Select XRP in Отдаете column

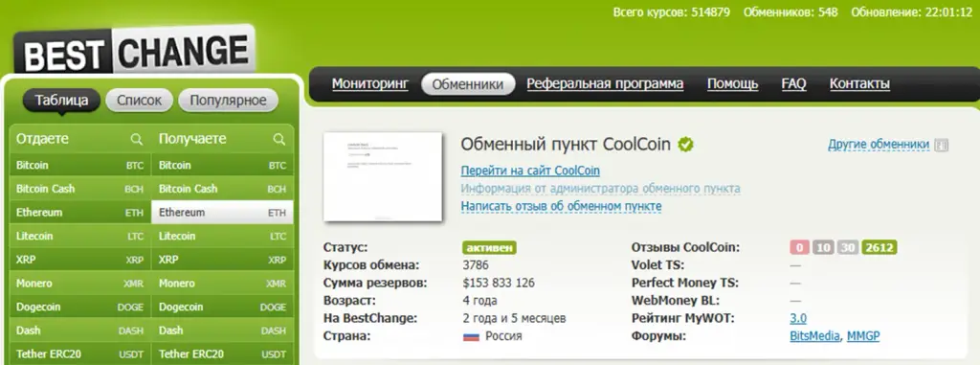tap(80, 260)
